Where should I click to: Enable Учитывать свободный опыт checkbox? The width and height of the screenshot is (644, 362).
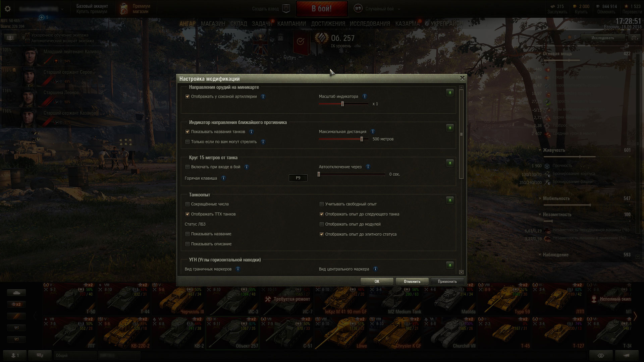pos(322,204)
